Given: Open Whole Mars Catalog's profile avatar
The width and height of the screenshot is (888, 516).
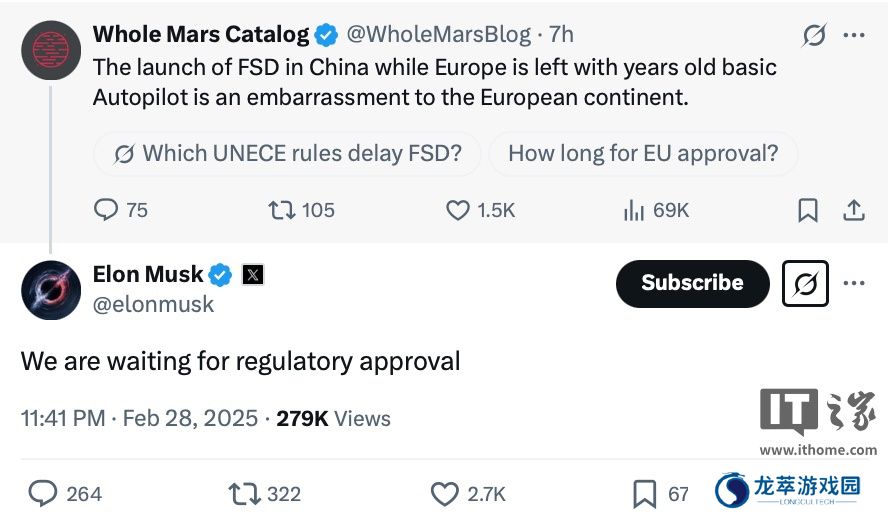Looking at the screenshot, I should pos(51,50).
